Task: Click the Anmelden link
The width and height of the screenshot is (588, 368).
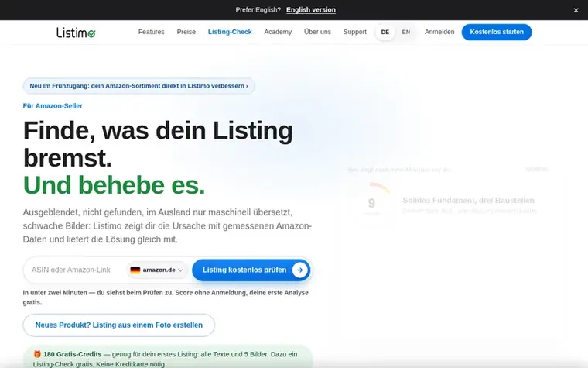Action: click(x=439, y=32)
